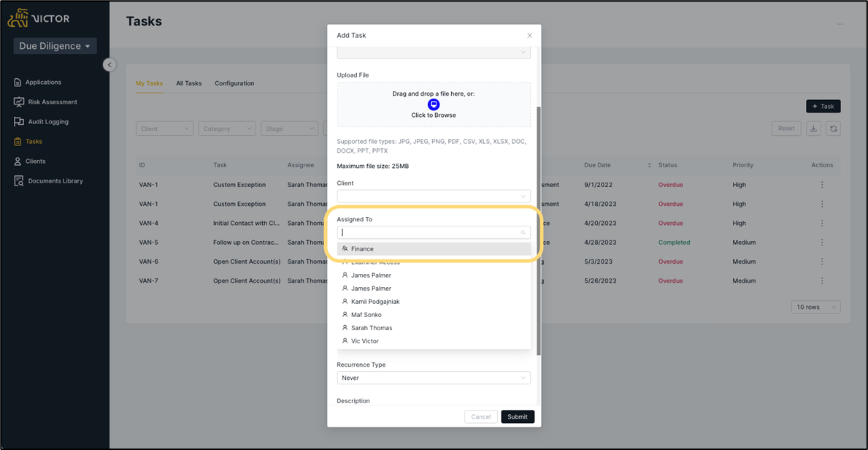Click the refresh tasks icon button
The height and width of the screenshot is (450, 868).
point(833,129)
